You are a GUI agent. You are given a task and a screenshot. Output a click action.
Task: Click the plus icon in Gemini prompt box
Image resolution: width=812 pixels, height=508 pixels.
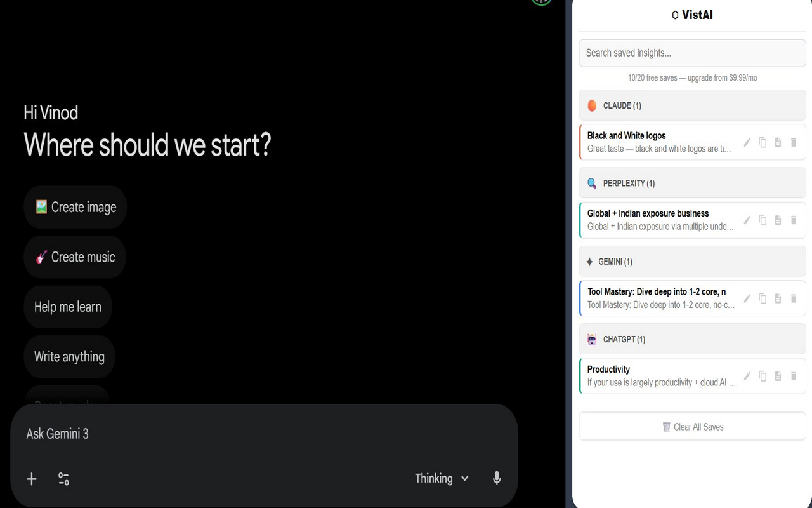pyautogui.click(x=32, y=479)
